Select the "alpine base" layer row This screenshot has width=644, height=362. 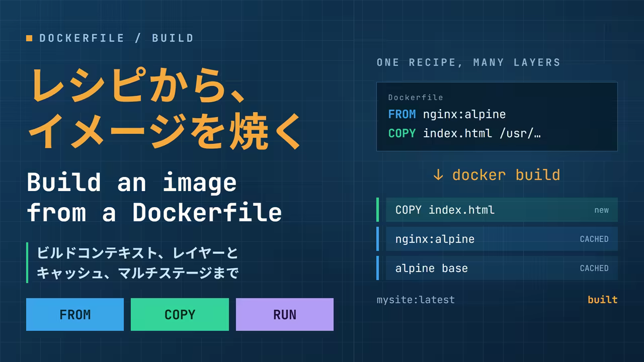(x=497, y=268)
